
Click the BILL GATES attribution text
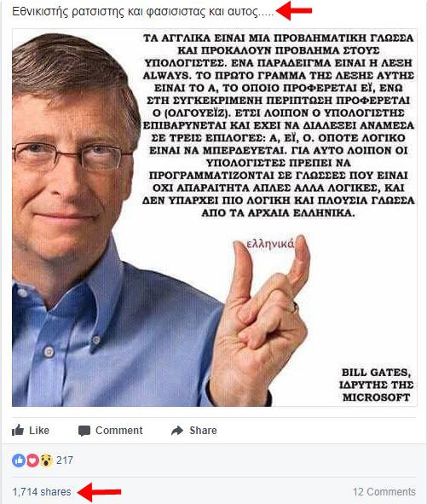[x=376, y=385]
